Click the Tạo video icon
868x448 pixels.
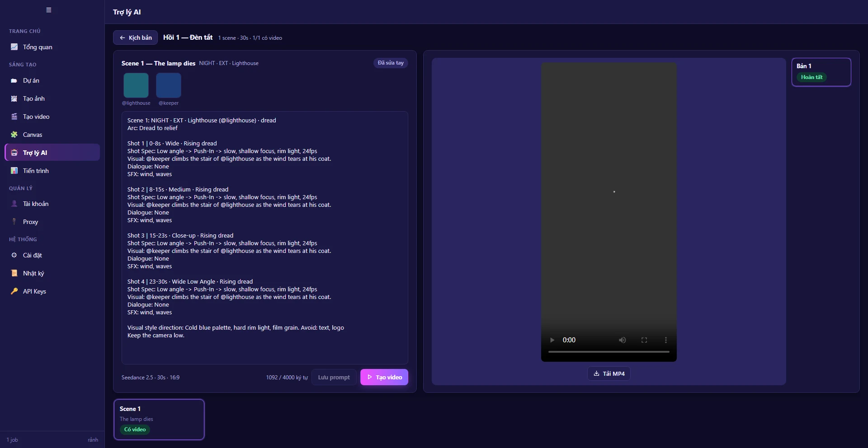point(14,117)
